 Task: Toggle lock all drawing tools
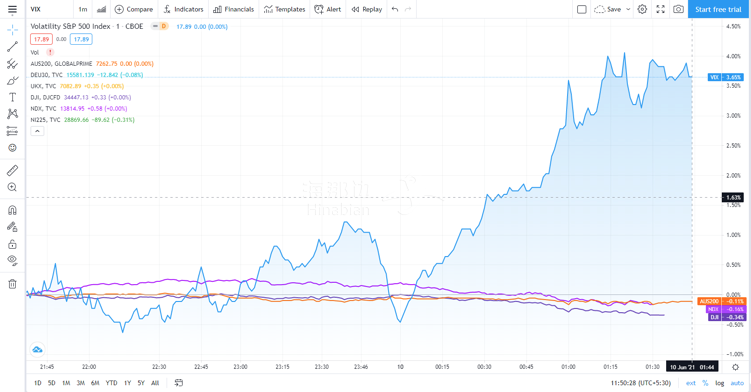pos(12,244)
